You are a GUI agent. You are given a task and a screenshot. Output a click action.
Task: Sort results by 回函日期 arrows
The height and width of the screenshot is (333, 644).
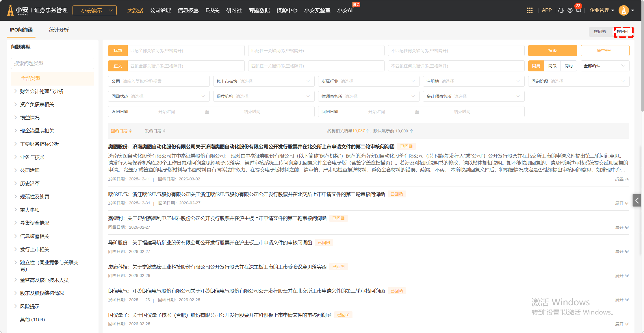coord(131,131)
